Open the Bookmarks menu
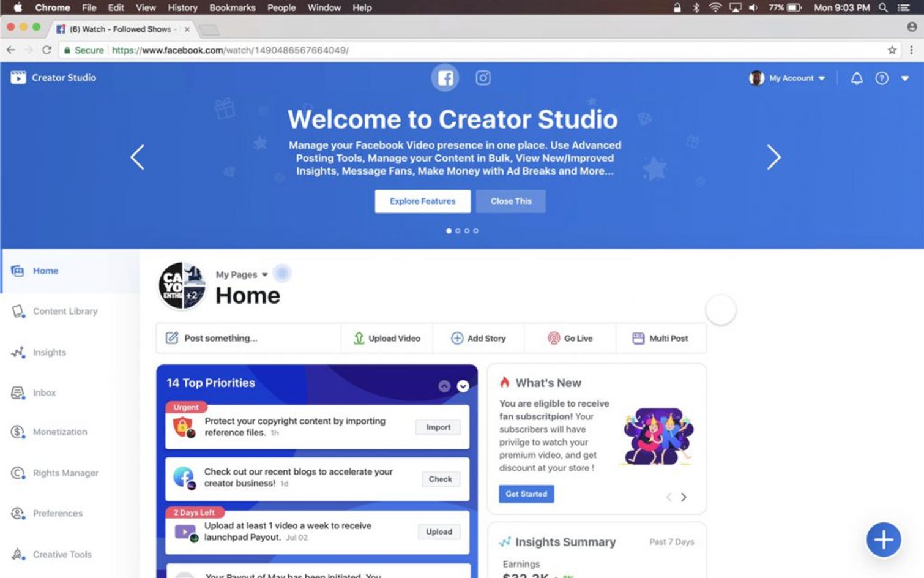 click(x=233, y=7)
